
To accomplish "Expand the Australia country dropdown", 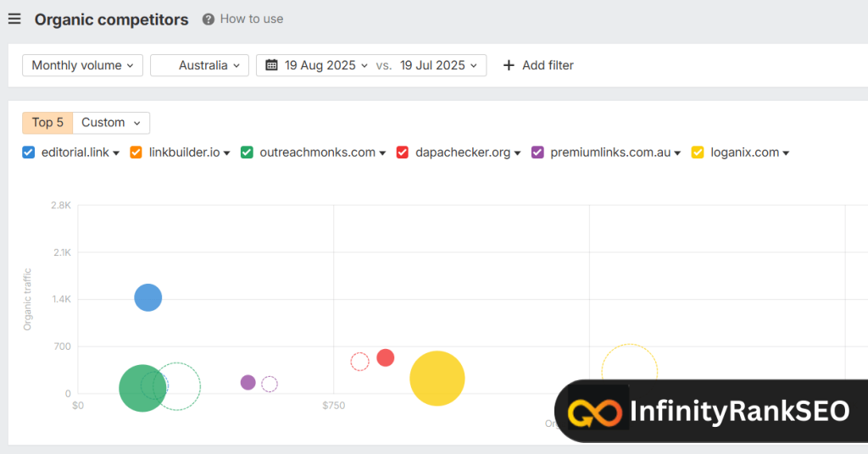I will 200,65.
